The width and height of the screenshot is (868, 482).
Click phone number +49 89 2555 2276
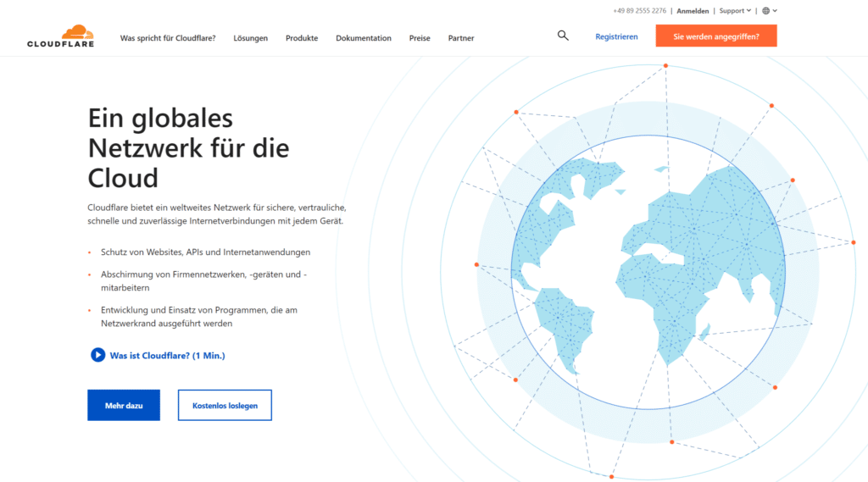coord(639,10)
